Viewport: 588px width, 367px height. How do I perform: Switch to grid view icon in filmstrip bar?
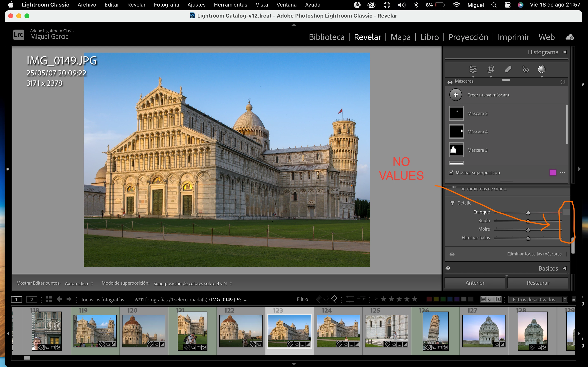(49, 299)
